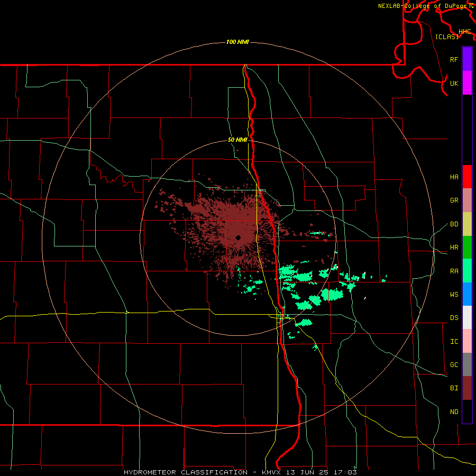Select the WS wet snow blue swatch

[467, 294]
